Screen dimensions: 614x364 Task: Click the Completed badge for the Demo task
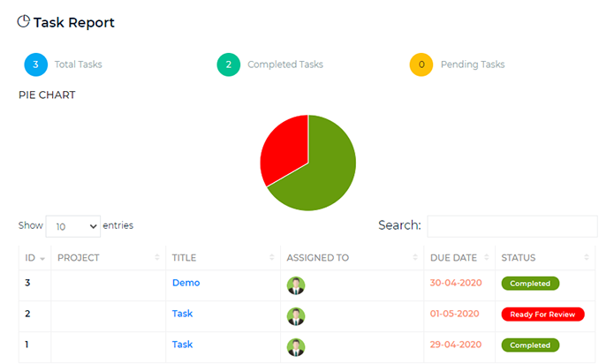[530, 284]
